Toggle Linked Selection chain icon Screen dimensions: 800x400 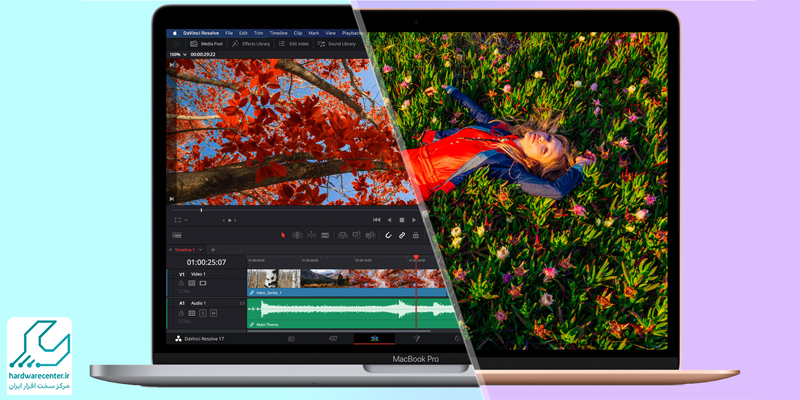click(402, 235)
